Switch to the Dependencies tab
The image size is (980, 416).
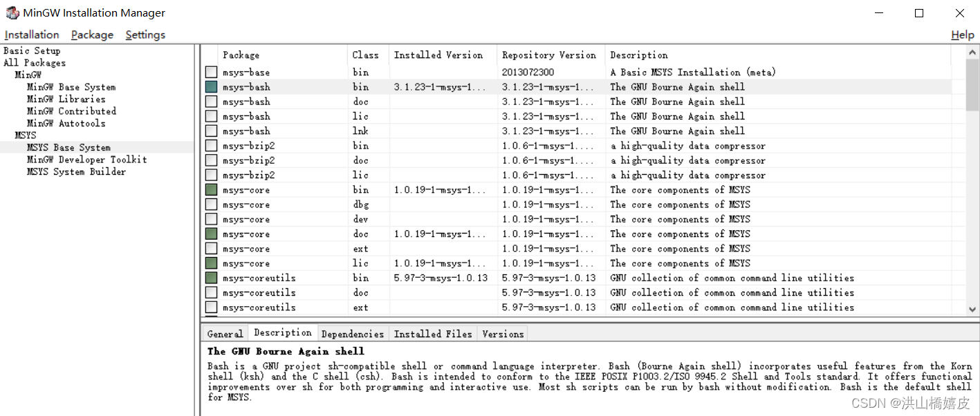[x=353, y=334]
